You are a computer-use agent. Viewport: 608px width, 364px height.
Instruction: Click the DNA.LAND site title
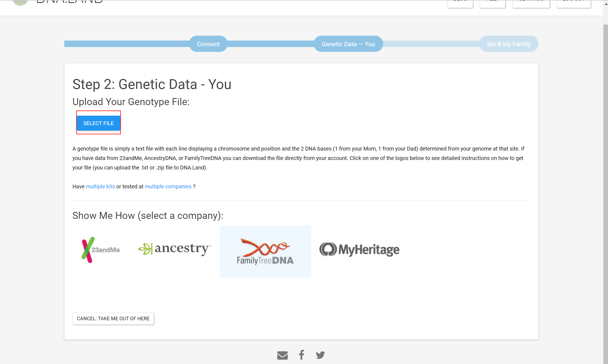70,2
